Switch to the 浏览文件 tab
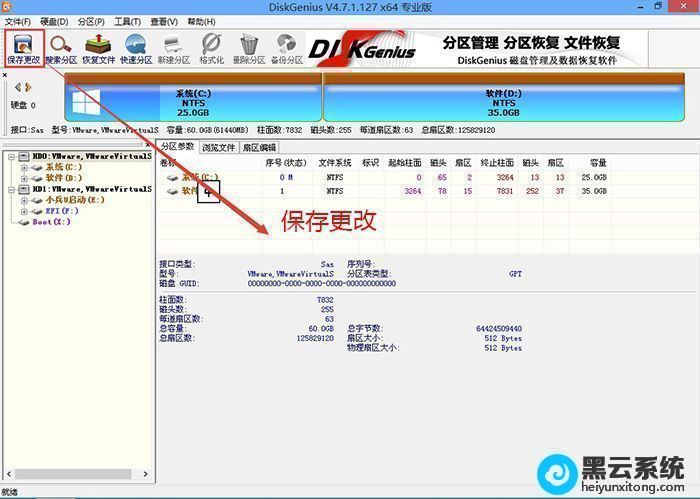 tap(219, 147)
